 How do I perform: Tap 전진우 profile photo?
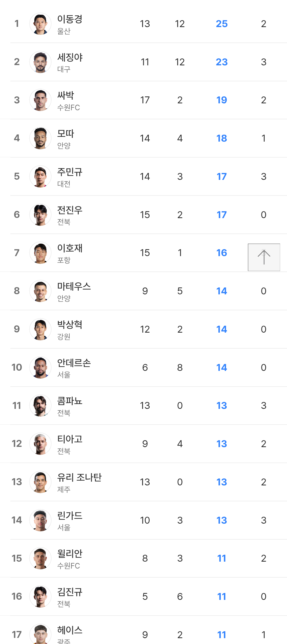click(x=40, y=215)
